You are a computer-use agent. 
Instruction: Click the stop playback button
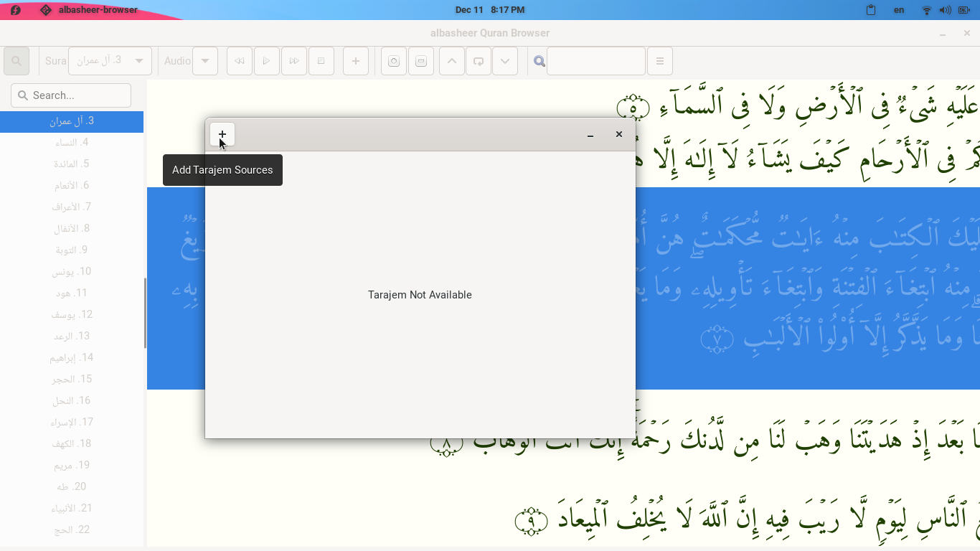(x=321, y=61)
